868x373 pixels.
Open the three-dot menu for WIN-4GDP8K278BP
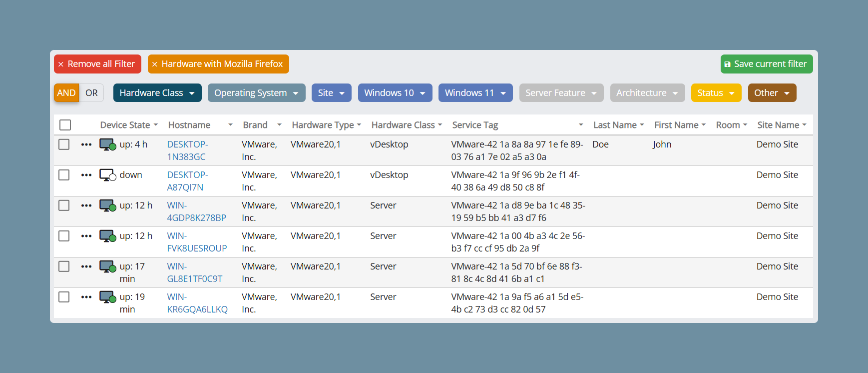pyautogui.click(x=86, y=205)
